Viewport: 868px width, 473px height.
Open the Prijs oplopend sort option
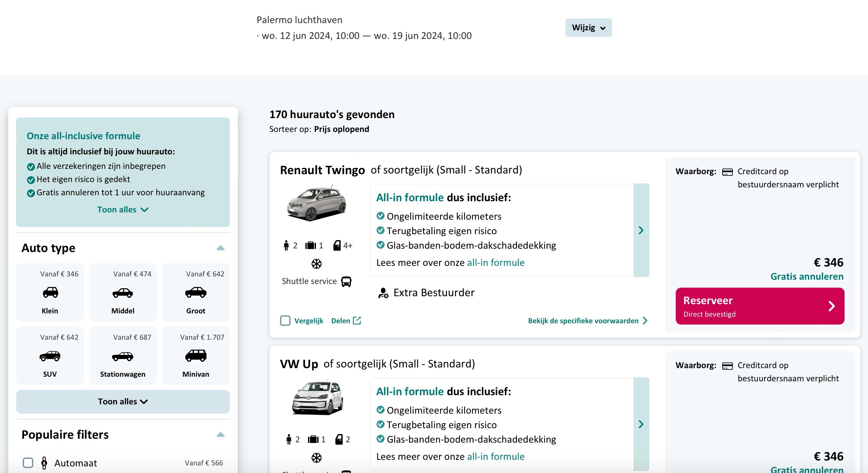pyautogui.click(x=342, y=129)
